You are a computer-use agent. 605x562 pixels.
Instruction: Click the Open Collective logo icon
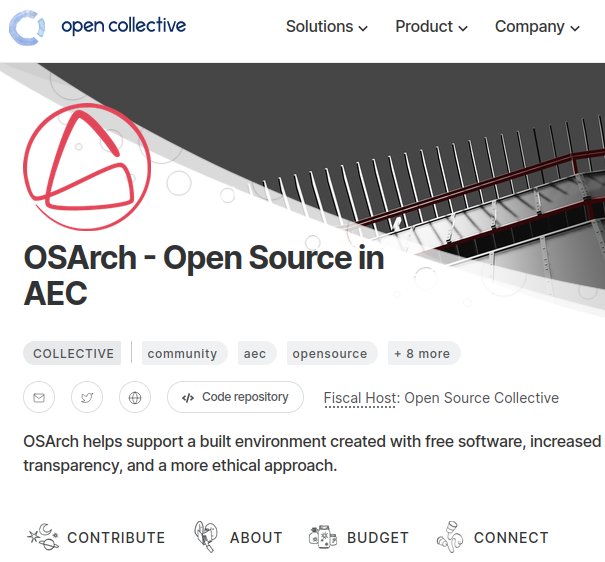[x=27, y=28]
